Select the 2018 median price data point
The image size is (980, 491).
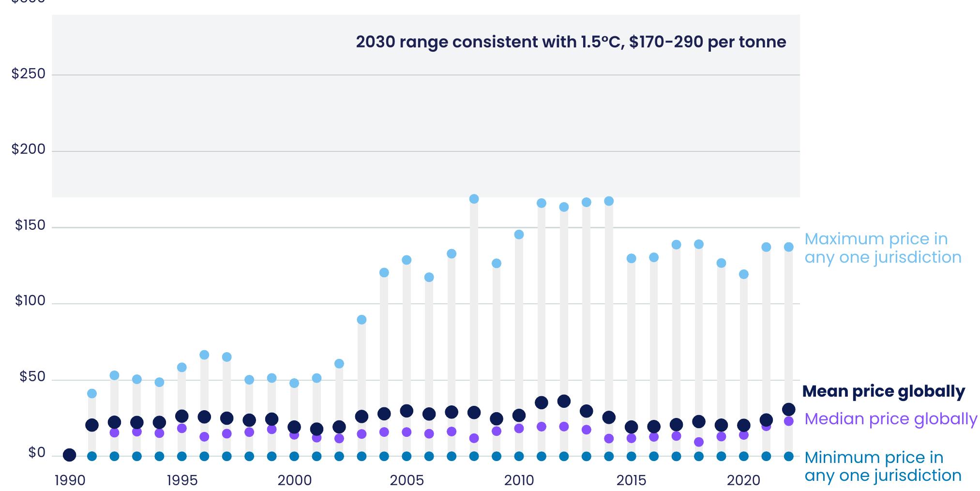(x=698, y=442)
